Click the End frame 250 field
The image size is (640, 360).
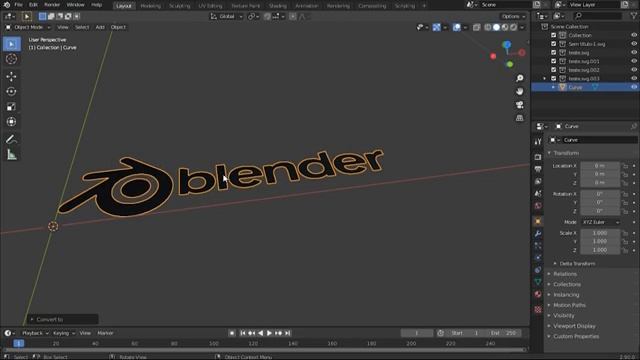point(503,333)
